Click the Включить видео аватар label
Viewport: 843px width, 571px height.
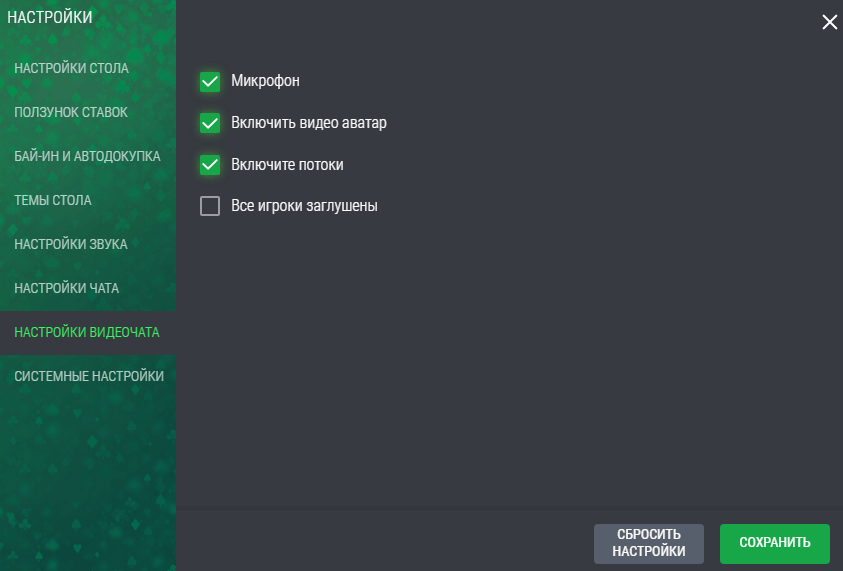308,123
